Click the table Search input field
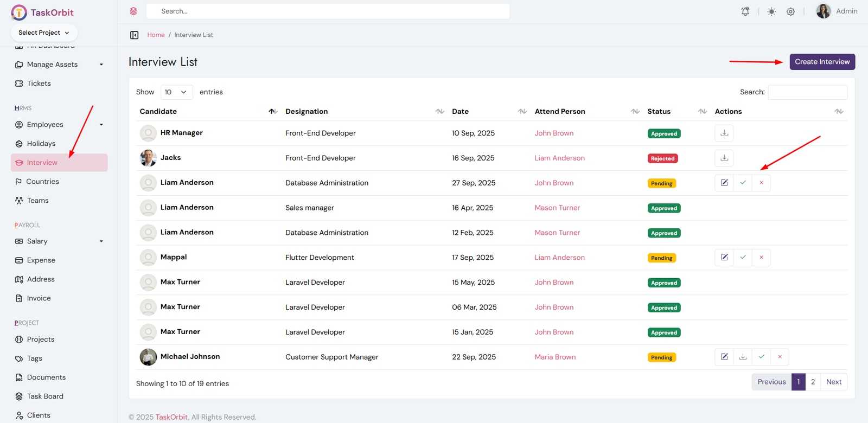The width and height of the screenshot is (868, 423). pos(807,92)
